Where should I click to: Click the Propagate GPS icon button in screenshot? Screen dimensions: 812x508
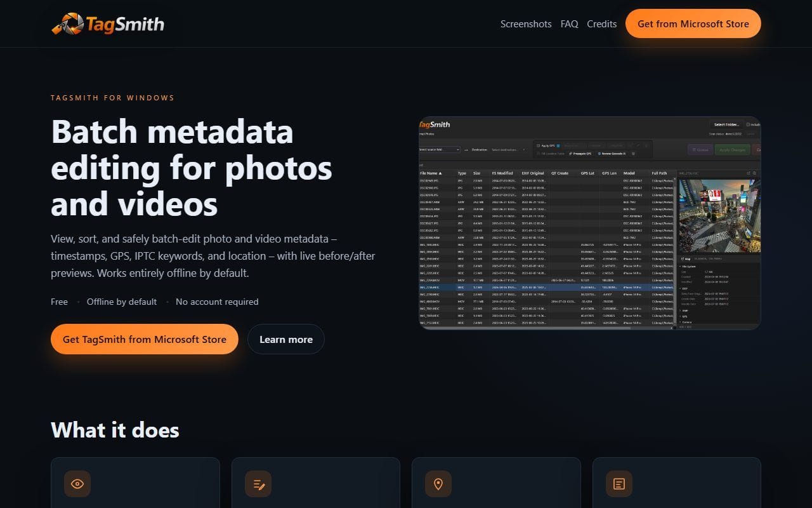point(580,154)
